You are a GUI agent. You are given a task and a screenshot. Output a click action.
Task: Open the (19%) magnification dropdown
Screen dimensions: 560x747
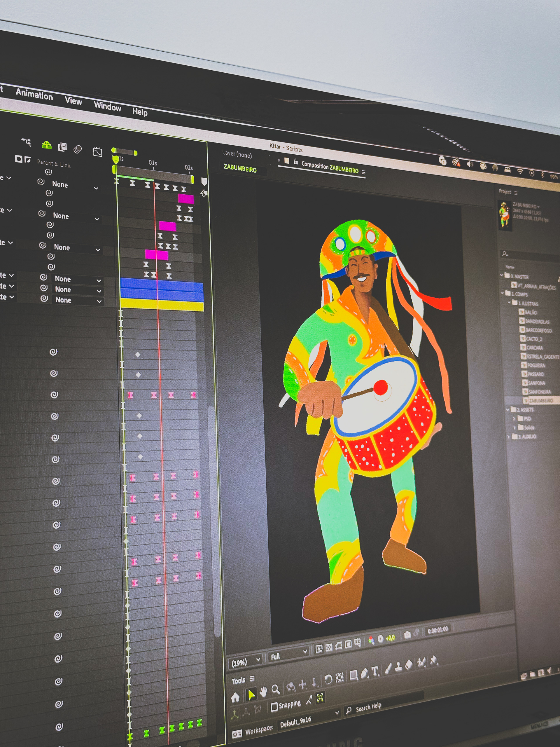click(x=245, y=661)
